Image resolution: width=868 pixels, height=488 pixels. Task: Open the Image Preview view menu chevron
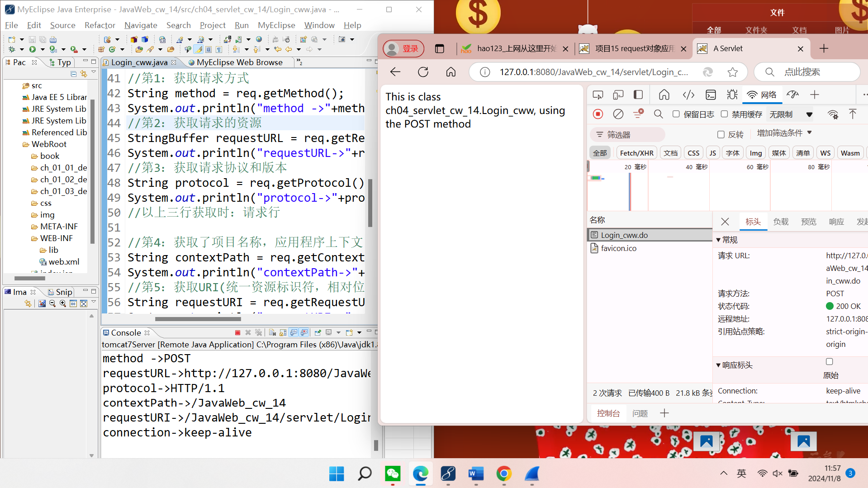[x=94, y=302]
